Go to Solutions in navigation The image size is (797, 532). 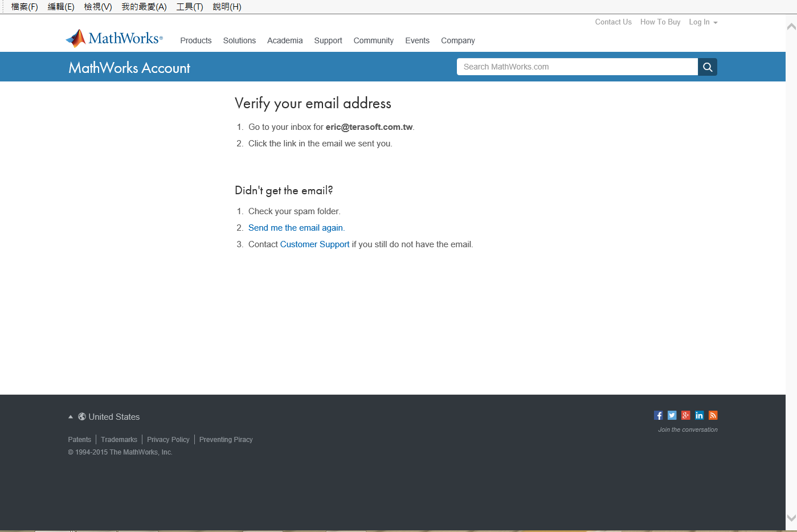[239, 40]
